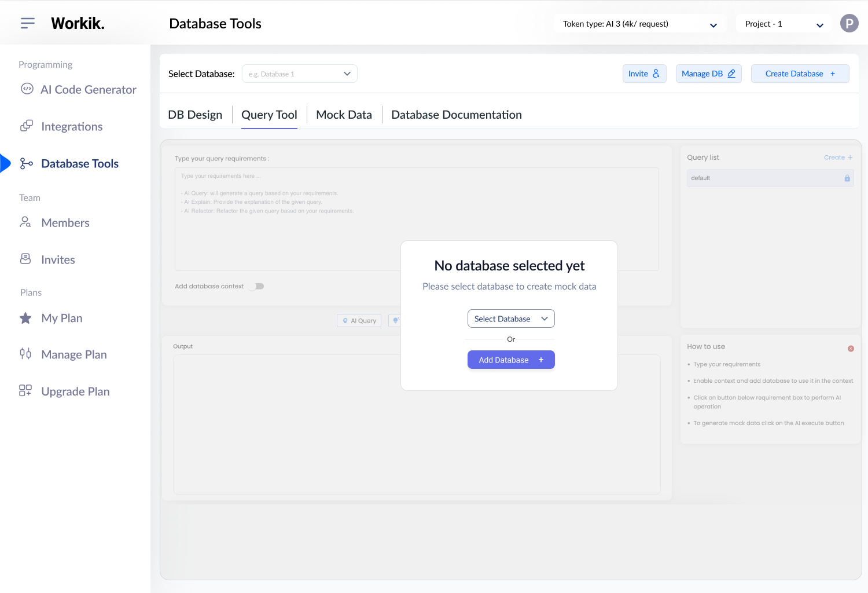This screenshot has width=868, height=593.
Task: Open the Select Database dropdown in the modal
Action: 510,318
